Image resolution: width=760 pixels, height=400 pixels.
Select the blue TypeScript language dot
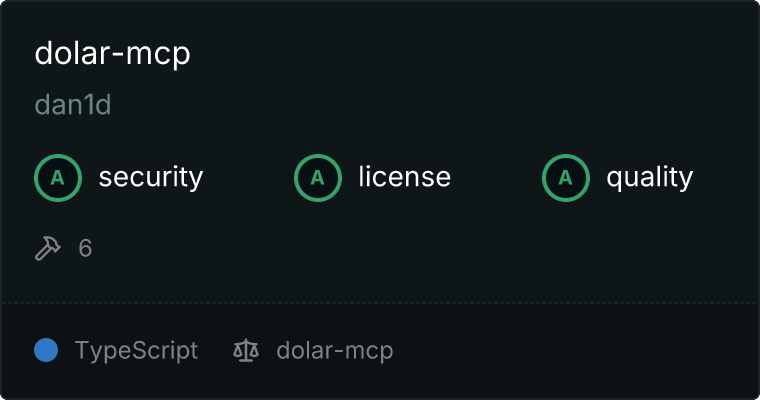coord(46,350)
